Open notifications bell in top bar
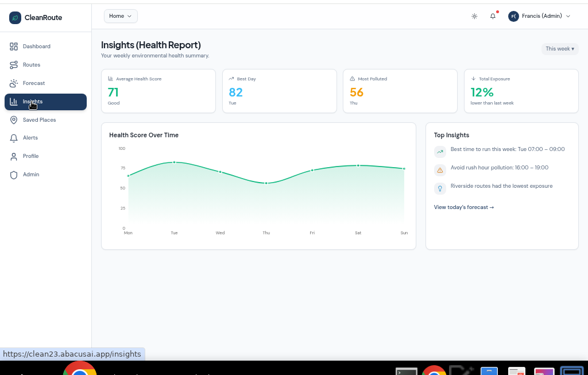This screenshot has width=588, height=375. (x=493, y=16)
